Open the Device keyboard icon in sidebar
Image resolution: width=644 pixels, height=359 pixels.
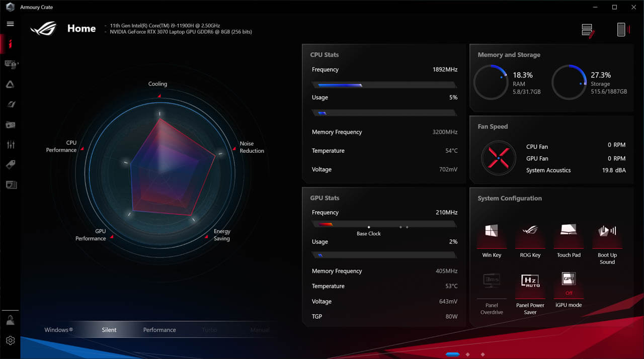(10, 64)
